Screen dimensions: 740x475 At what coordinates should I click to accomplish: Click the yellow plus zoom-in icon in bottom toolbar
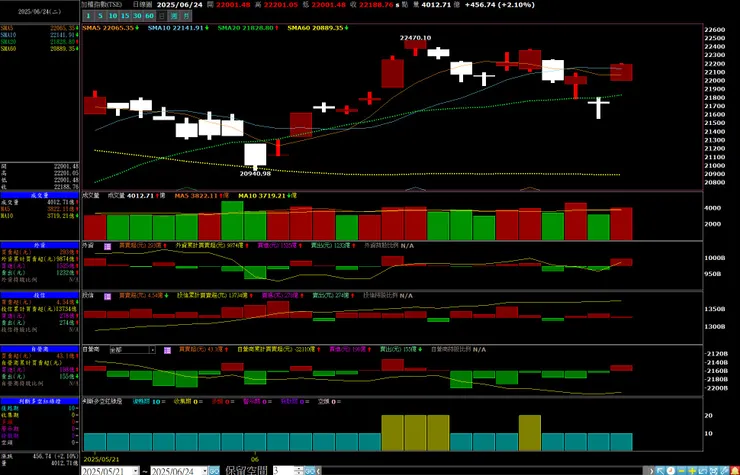tap(692, 471)
